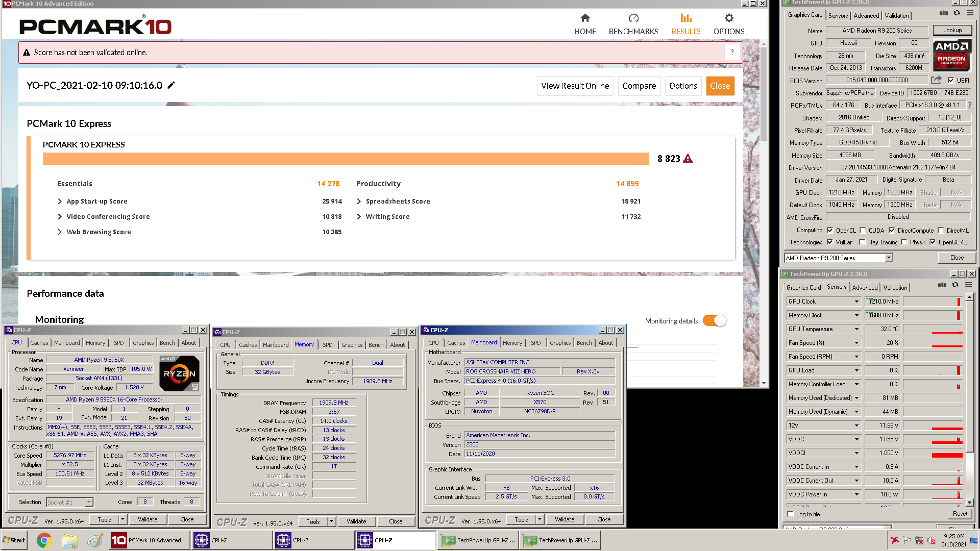Viewport: 980px width, 551px height.
Task: Click the question mark help button in warning banner
Action: 732,52
